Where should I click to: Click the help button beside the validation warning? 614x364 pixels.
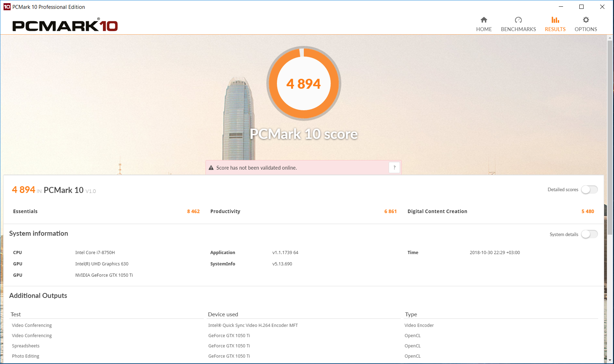pyautogui.click(x=394, y=167)
